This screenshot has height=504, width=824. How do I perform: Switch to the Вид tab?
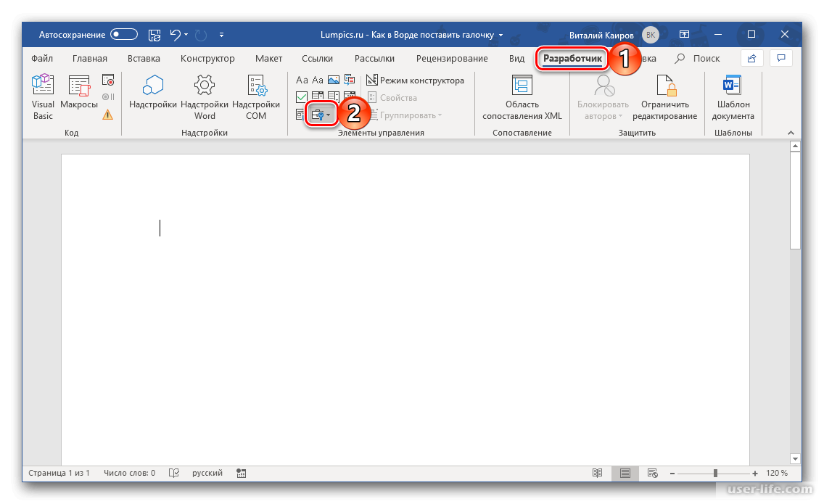point(516,58)
